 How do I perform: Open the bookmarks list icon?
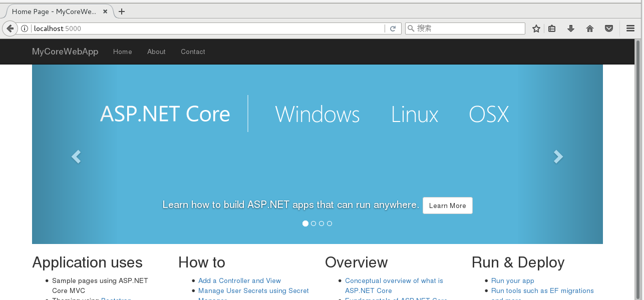pyautogui.click(x=552, y=28)
